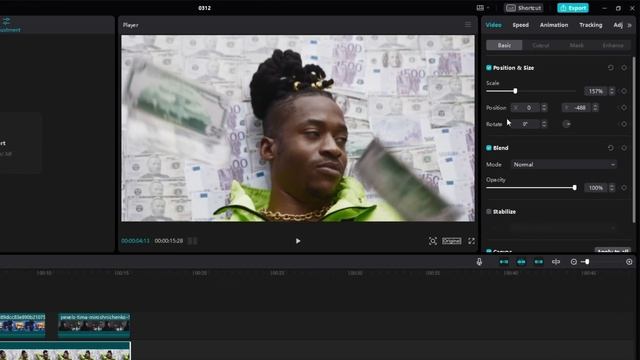Image resolution: width=640 pixels, height=360 pixels.
Task: Click the Position X field
Action: click(526, 108)
